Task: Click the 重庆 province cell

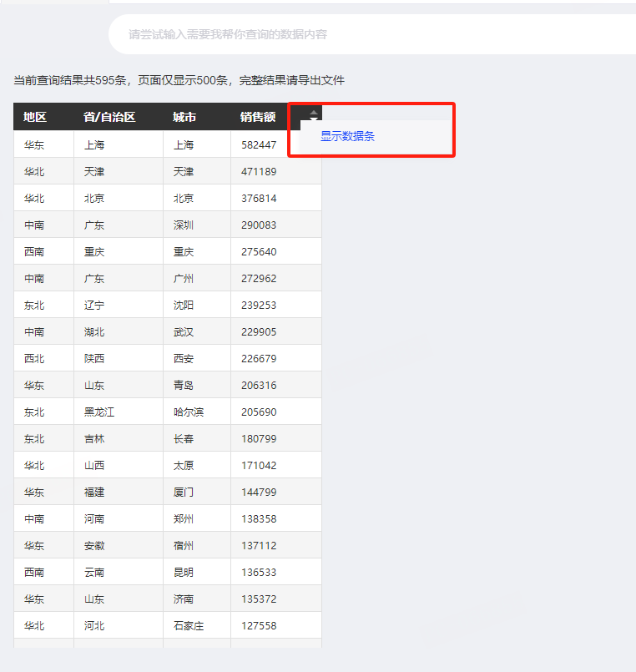Action: click(94, 251)
